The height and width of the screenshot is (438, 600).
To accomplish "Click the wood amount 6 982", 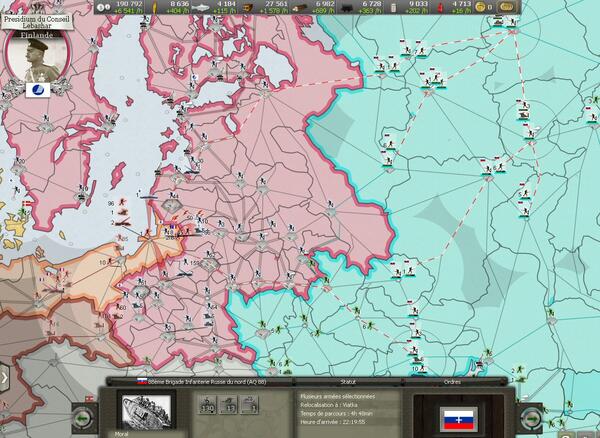I will (325, 4).
